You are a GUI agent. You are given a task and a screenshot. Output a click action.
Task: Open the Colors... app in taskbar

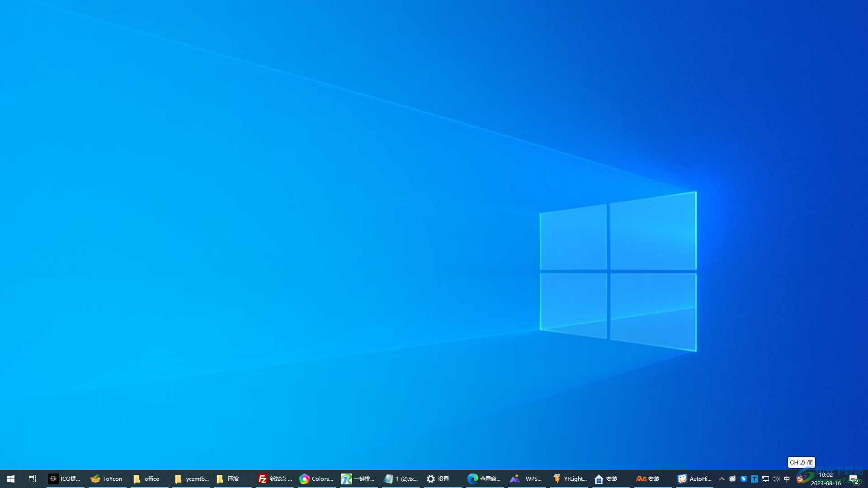(x=317, y=479)
